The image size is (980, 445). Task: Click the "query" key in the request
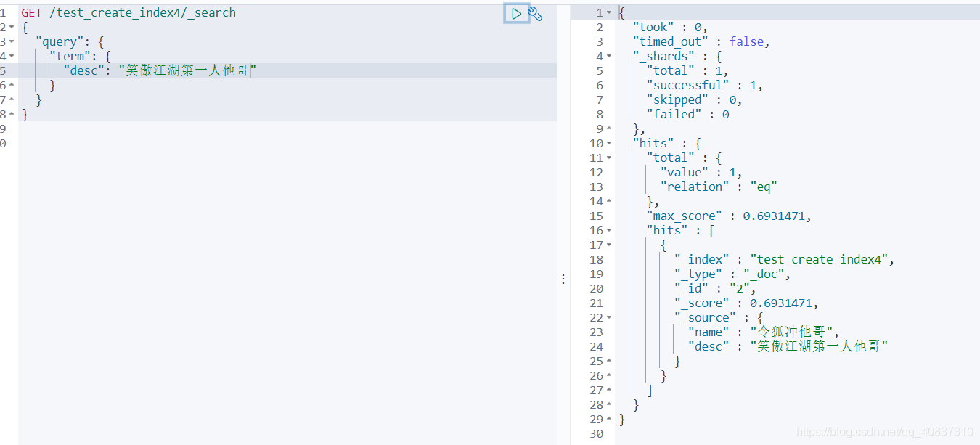coord(60,41)
